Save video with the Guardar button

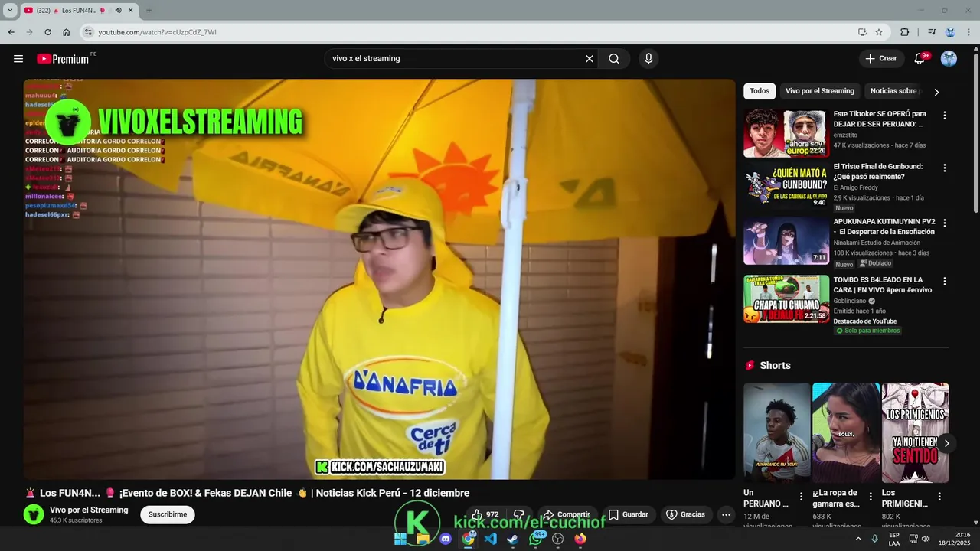pos(629,515)
